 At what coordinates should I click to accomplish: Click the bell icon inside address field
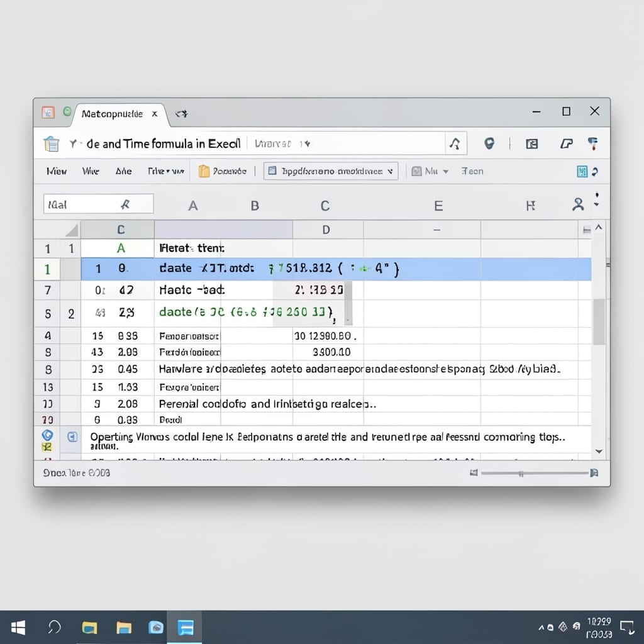pos(455,143)
